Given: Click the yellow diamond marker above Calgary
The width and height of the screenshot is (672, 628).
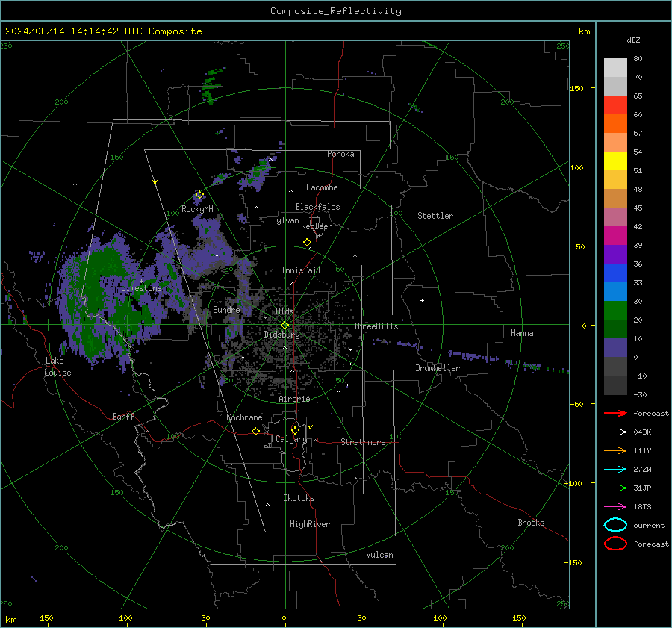Looking at the screenshot, I should point(295,430).
